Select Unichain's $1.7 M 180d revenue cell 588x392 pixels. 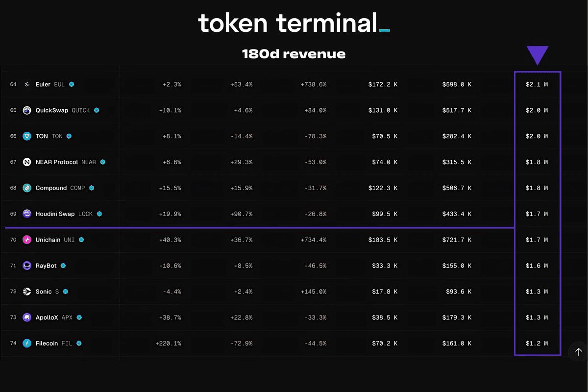tap(537, 240)
